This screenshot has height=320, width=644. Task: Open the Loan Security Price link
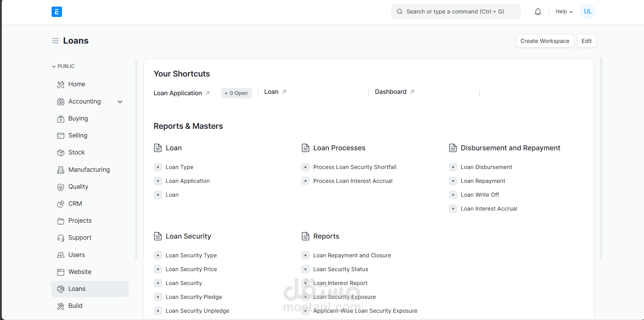point(191,269)
